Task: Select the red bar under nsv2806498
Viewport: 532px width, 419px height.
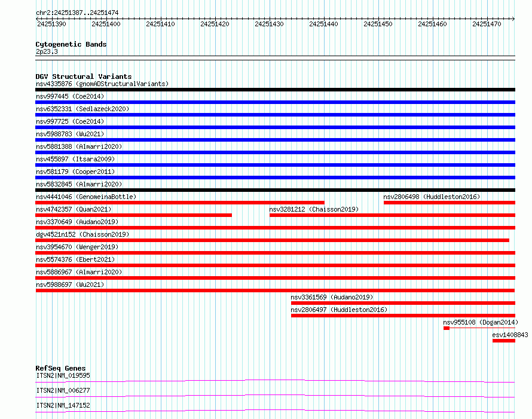Action: 450,203
